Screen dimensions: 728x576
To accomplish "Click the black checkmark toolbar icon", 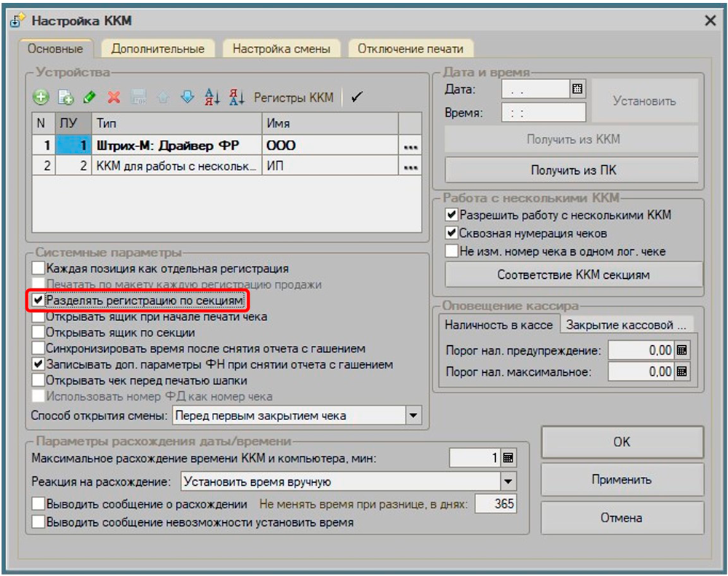I will tap(356, 97).
